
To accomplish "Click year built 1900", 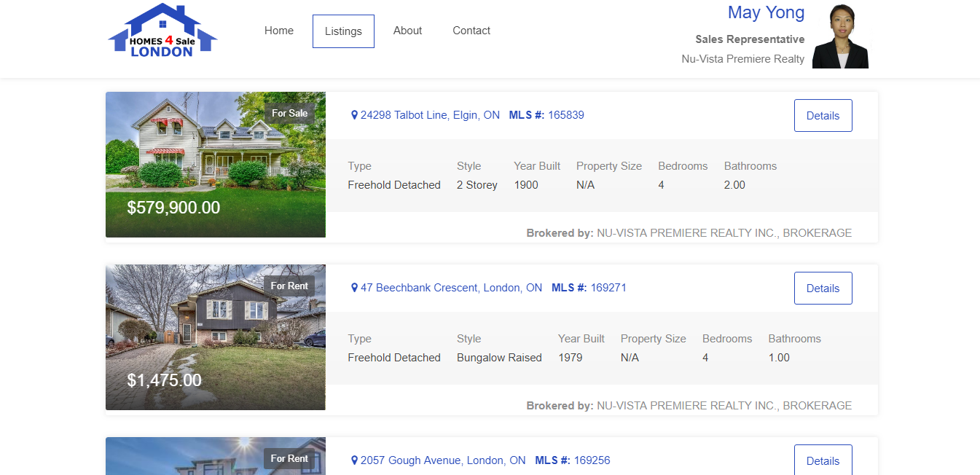I will 526,185.
